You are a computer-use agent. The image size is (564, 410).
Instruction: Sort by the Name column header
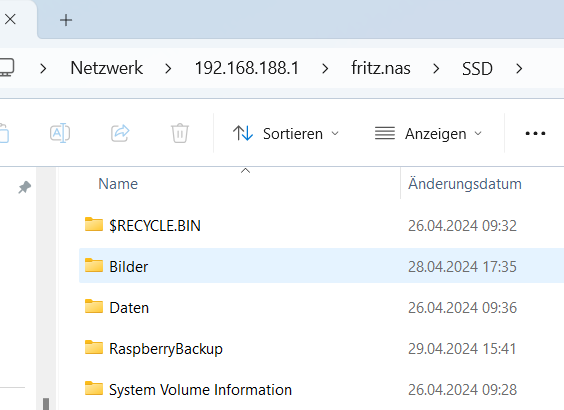coord(118,184)
